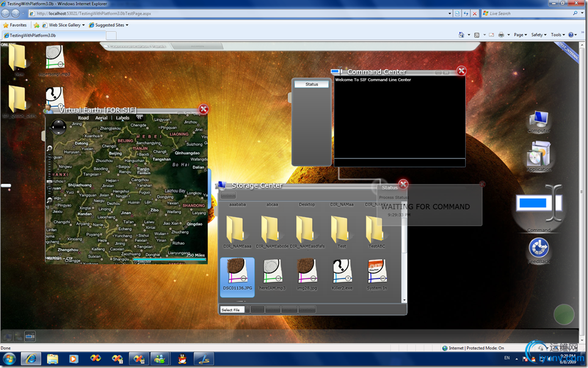Open the New folder on the desktop
The image size is (588, 368).
click(x=17, y=60)
